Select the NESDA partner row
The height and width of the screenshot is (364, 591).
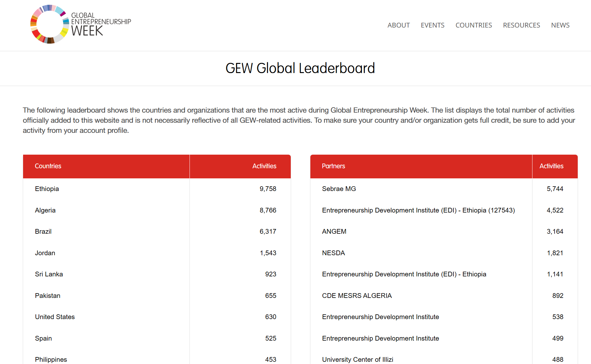pyautogui.click(x=333, y=253)
